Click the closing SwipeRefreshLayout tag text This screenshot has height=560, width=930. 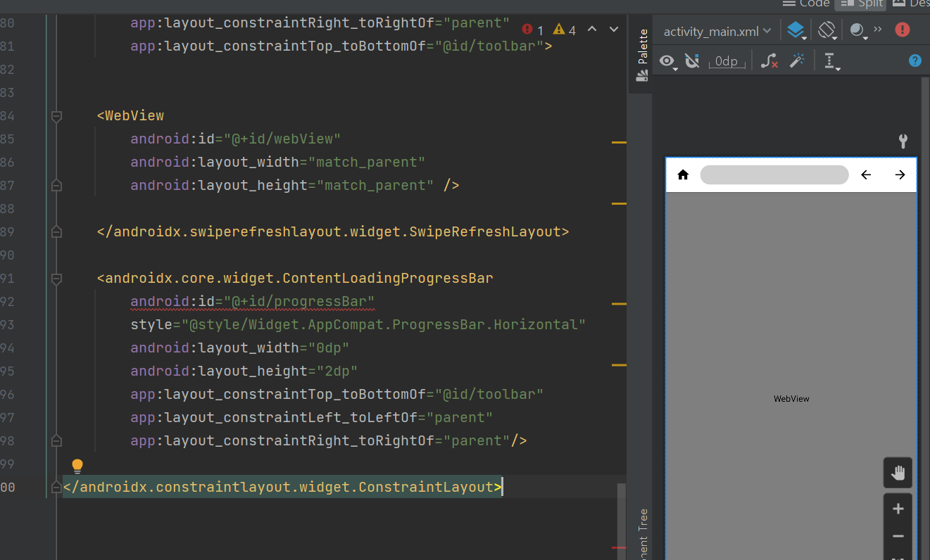pyautogui.click(x=333, y=232)
